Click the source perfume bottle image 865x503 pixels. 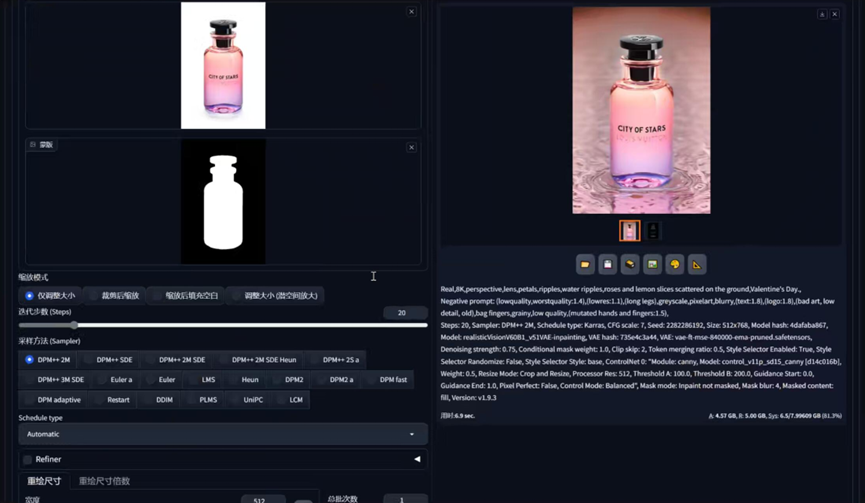pos(223,65)
